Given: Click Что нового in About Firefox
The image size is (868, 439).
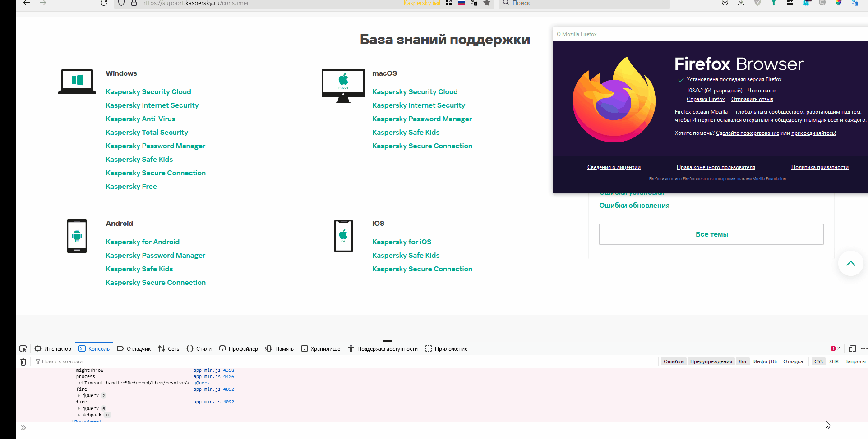Looking at the screenshot, I should [x=762, y=91].
